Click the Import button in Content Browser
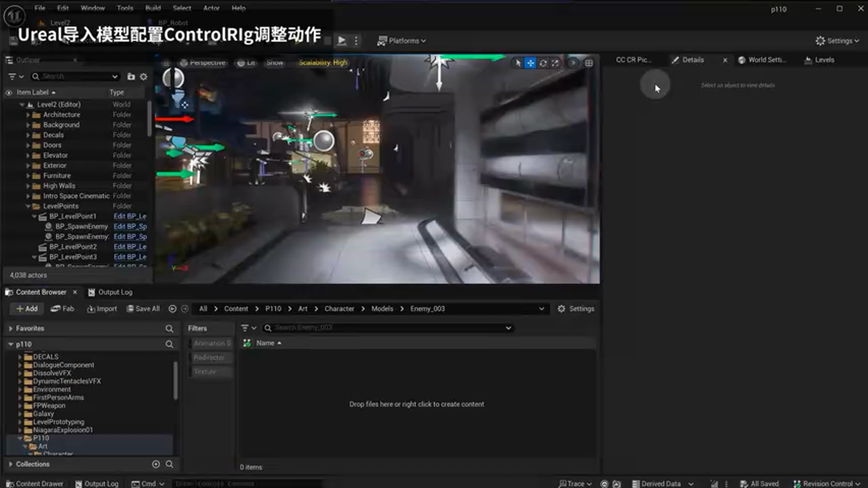868x488 pixels. point(102,308)
